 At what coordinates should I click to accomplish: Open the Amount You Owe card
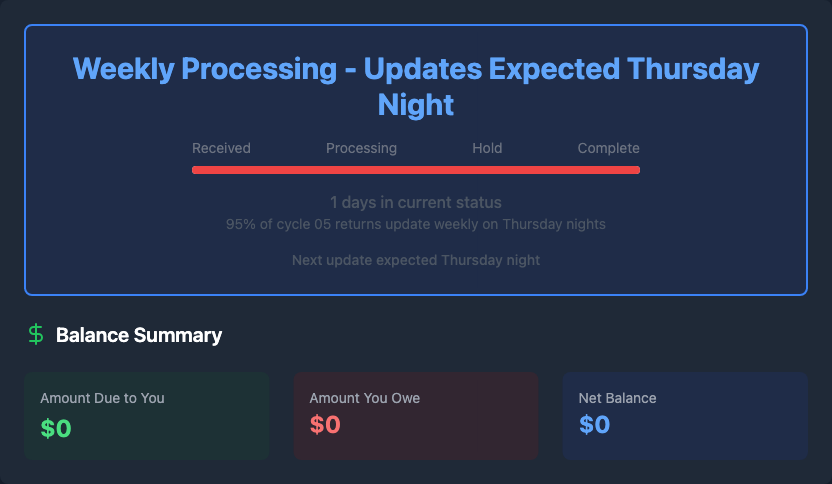(416, 416)
